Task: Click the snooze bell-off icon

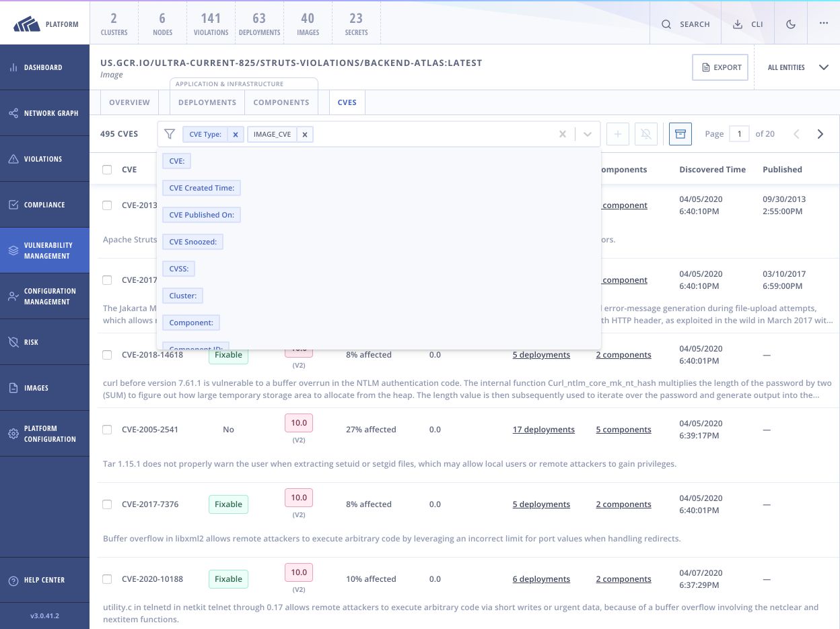Action: [645, 134]
